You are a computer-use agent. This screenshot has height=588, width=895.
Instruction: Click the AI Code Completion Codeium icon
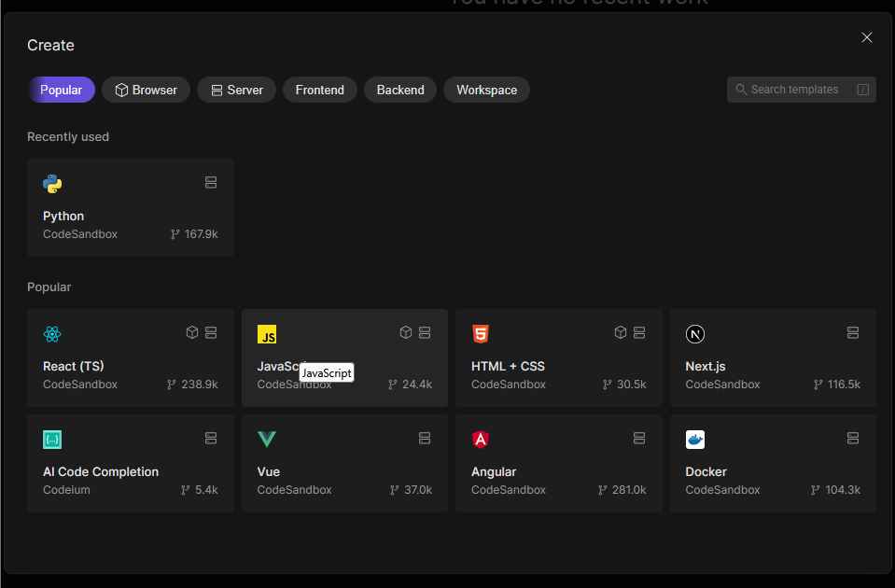(52, 440)
